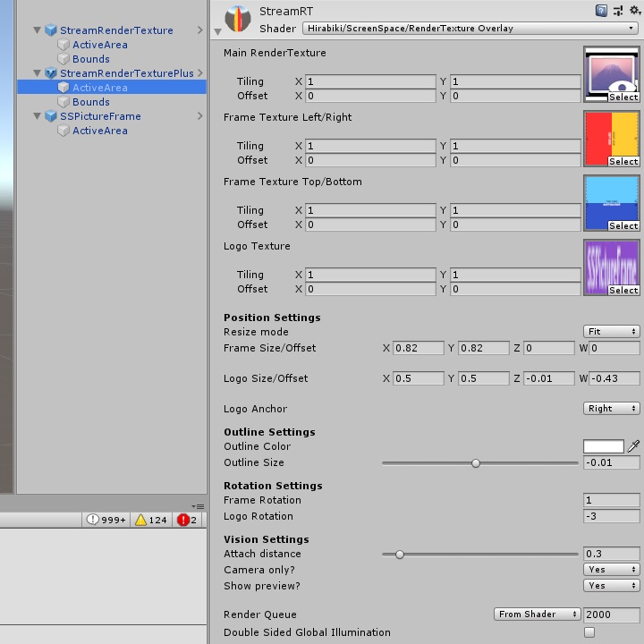Click the Bounds object icon under StreamRenderTexture

tap(64, 59)
